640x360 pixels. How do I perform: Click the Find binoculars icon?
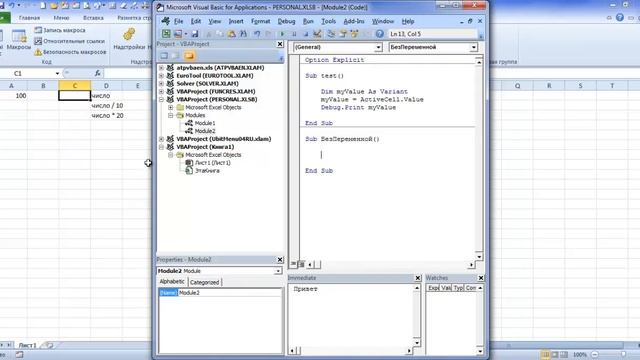243,34
